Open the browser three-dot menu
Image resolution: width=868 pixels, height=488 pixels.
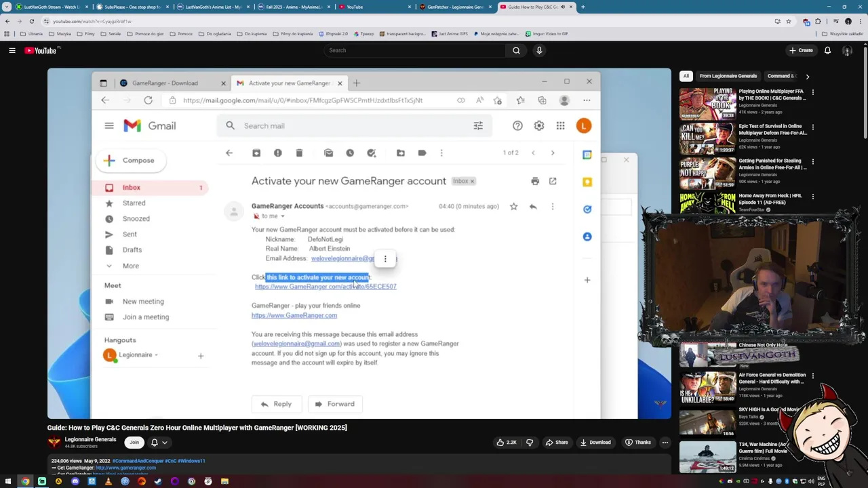point(861,21)
